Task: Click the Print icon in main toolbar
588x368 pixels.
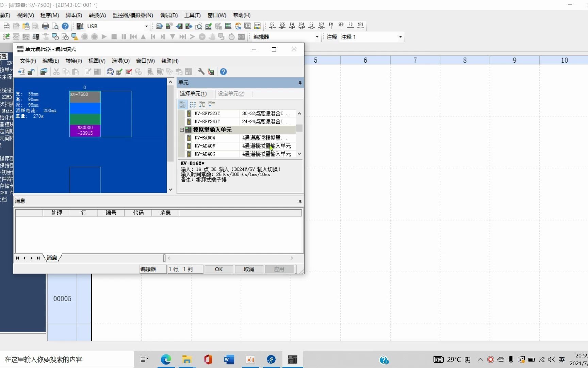Action: pyautogui.click(x=46, y=26)
